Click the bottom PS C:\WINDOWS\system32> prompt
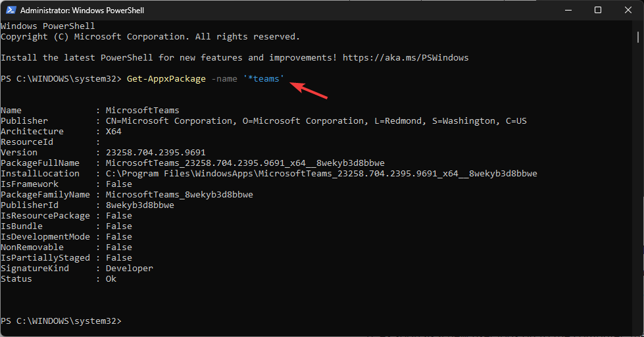The width and height of the screenshot is (644, 337). (x=61, y=321)
